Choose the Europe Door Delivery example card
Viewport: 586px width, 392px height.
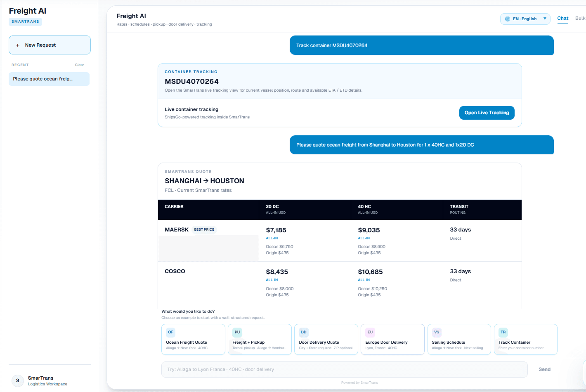point(392,339)
